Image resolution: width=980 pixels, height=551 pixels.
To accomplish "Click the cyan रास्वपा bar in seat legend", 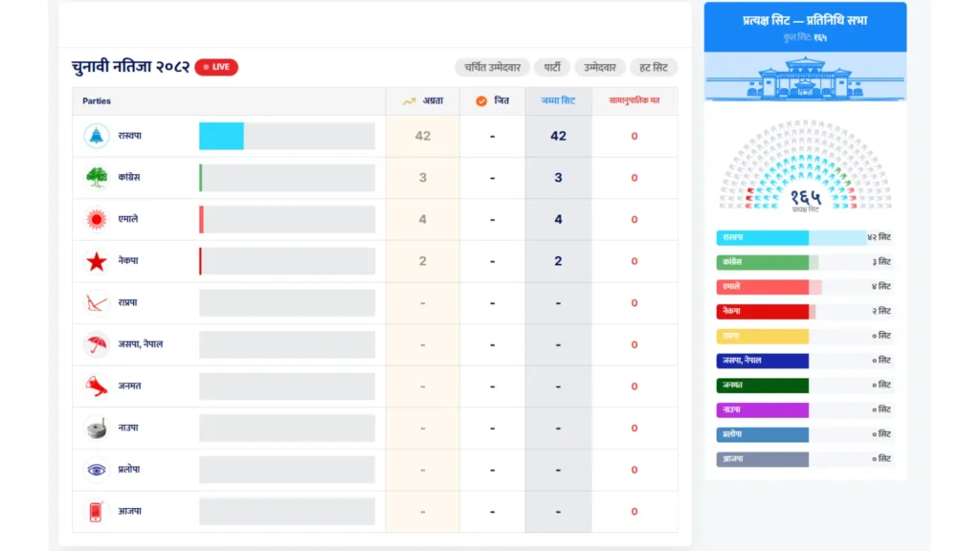I will 763,237.
